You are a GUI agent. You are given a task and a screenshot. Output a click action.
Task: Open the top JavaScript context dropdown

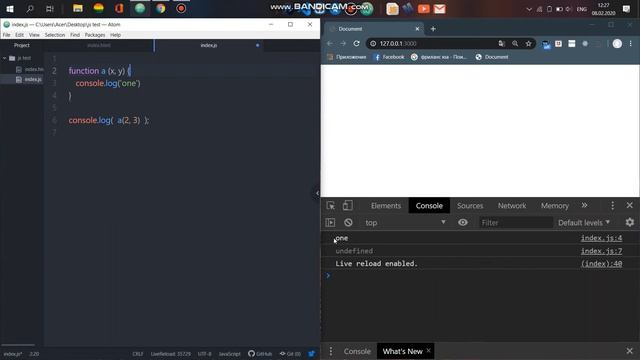tap(405, 222)
